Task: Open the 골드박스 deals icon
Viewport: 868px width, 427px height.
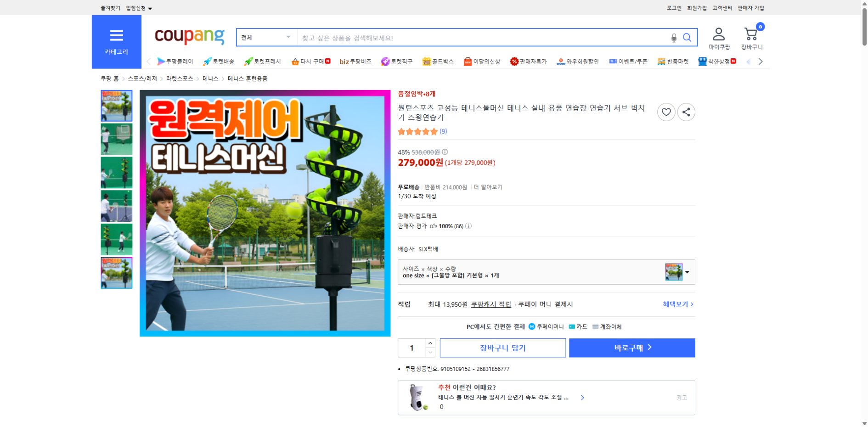Action: [x=427, y=61]
